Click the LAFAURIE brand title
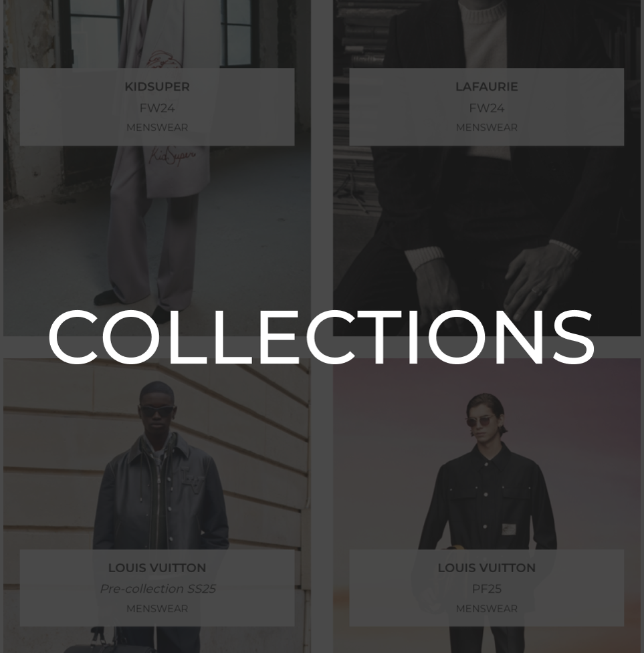Image resolution: width=644 pixels, height=653 pixels. [487, 87]
